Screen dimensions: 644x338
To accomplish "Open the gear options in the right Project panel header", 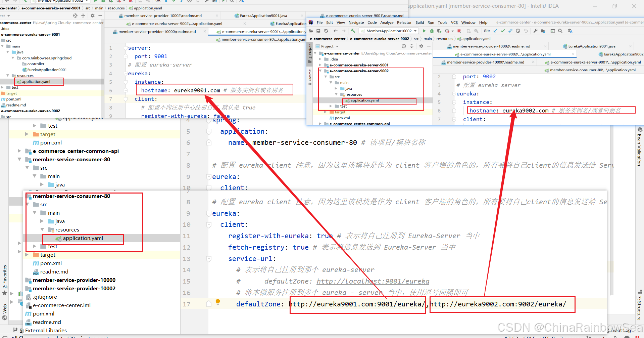I will tap(421, 46).
